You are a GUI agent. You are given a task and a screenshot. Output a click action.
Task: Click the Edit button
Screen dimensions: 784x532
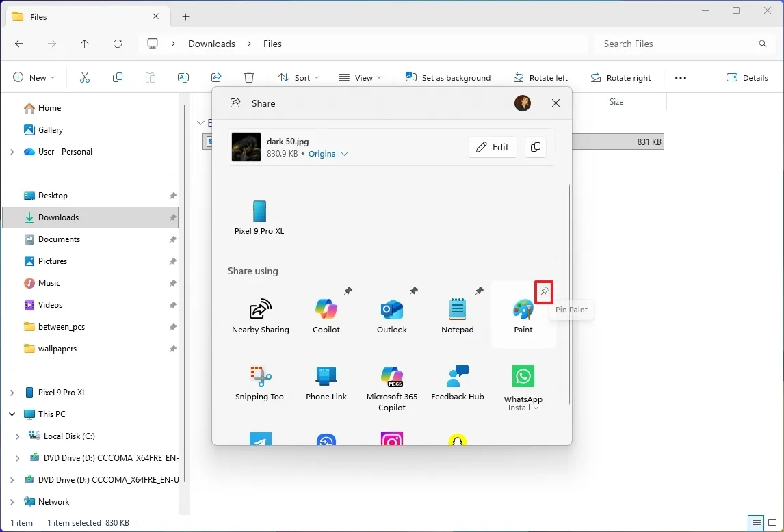pos(492,146)
